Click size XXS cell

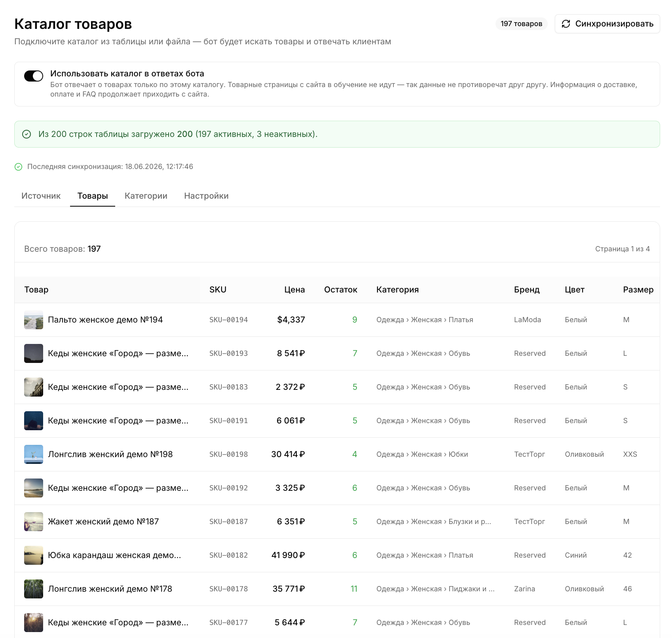click(x=630, y=454)
